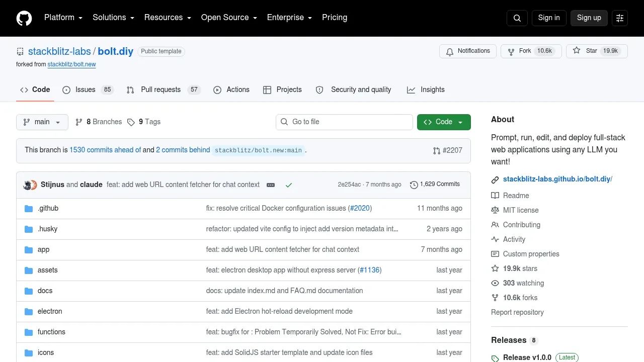Screen dimensions: 644x362
Task: Click the eye icon next to 303 watching
Action: pos(495,283)
